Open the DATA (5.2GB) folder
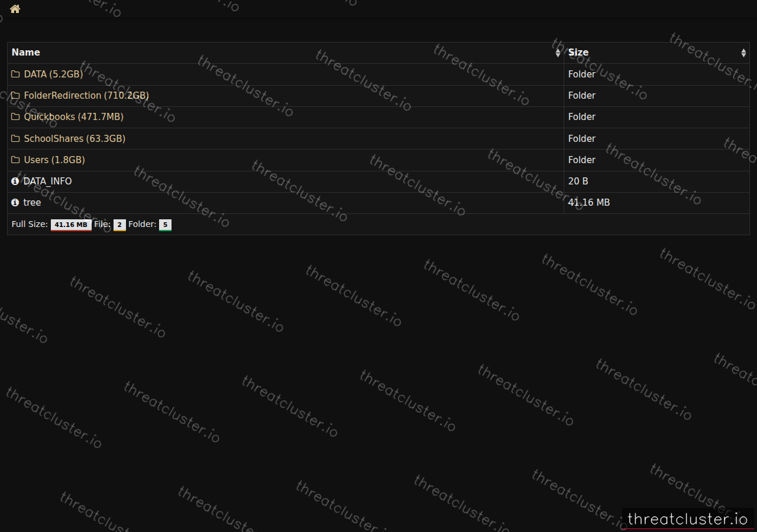757x532 pixels. (x=53, y=74)
